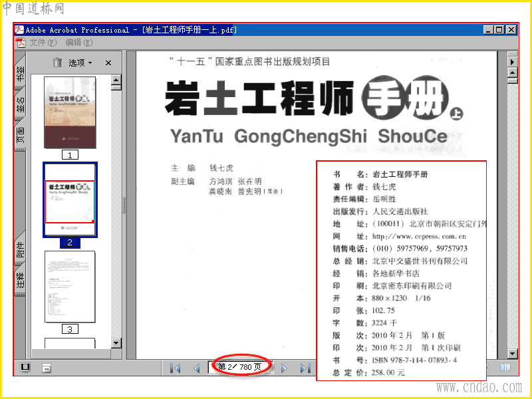Close the pages panel with X
This screenshot has width=532, height=399.
coord(108,63)
